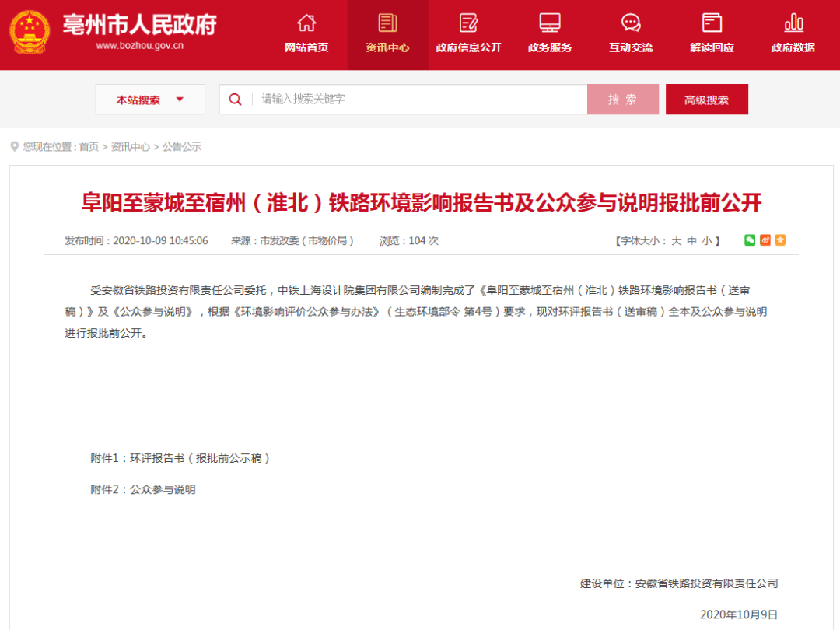Open the 解读回应 section icon
The height and width of the screenshot is (630, 840).
pos(712,23)
